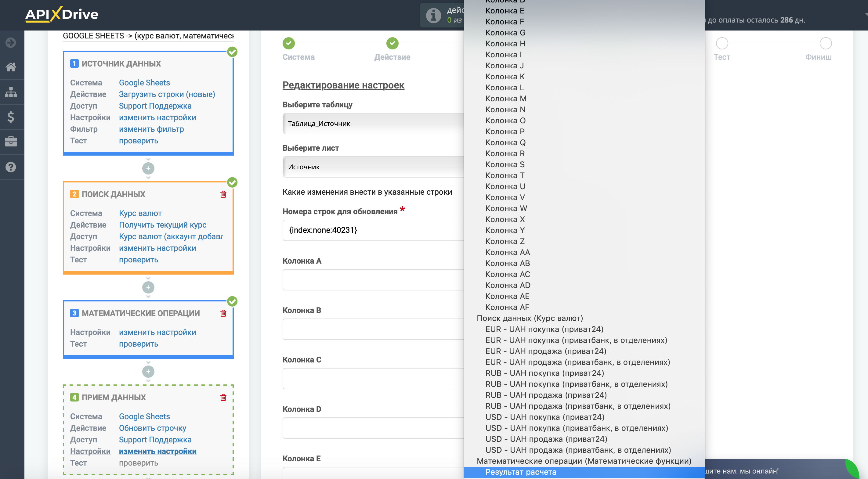Click изменить фильтр link
This screenshot has width=868, height=479.
click(x=151, y=129)
